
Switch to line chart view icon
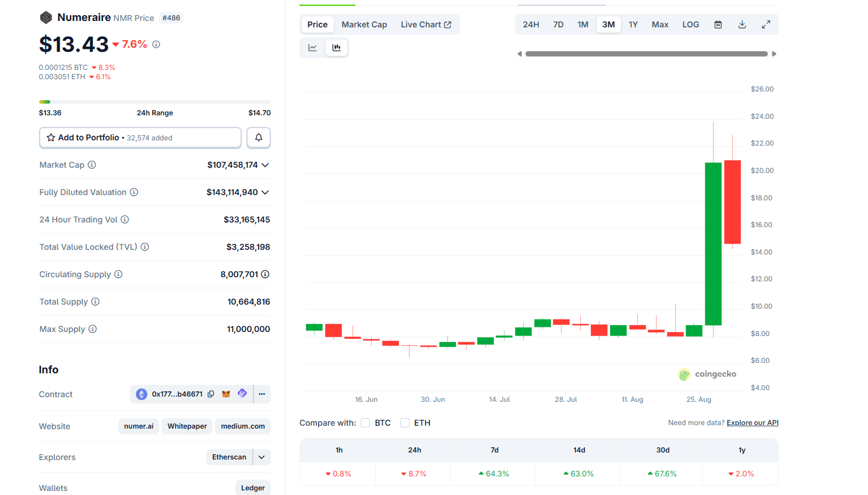click(313, 48)
